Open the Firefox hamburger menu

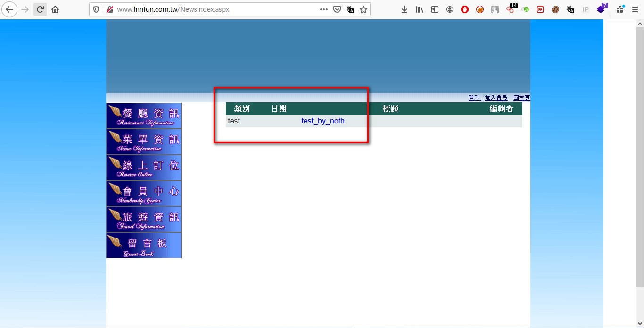pyautogui.click(x=635, y=9)
